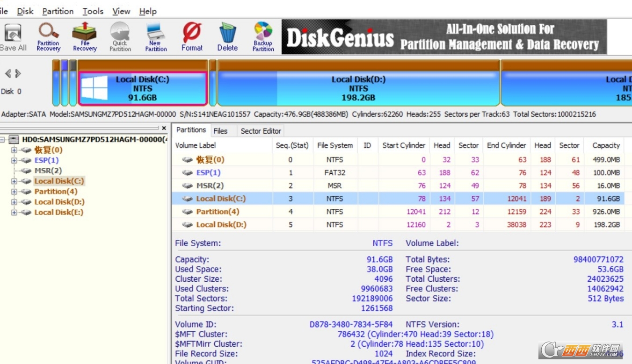Go to previous disk arrow
Screen dimensions: 632x364
point(8,73)
